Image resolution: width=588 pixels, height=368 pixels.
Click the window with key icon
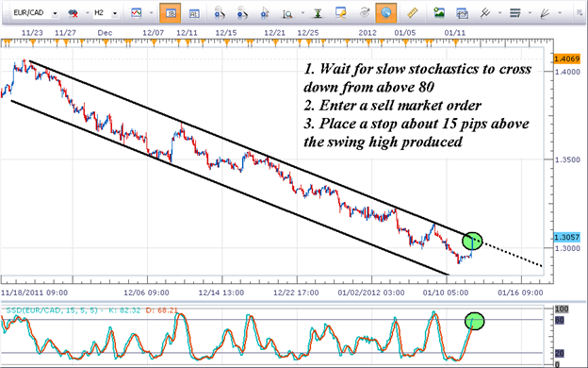(341, 13)
